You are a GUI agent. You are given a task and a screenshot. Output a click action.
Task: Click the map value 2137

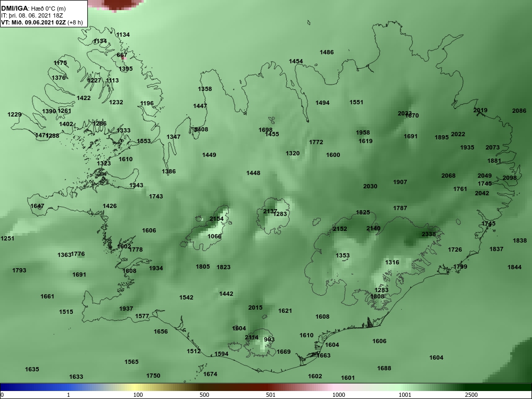(x=270, y=211)
